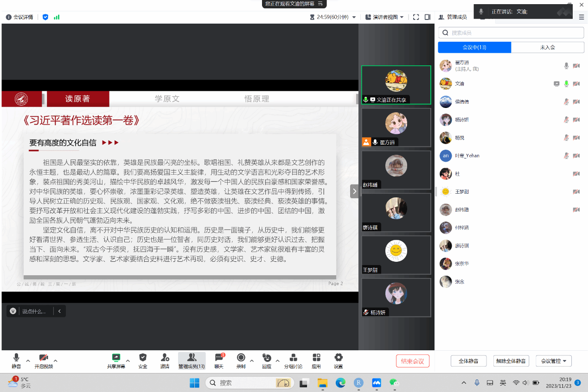The width and height of the screenshot is (588, 392).
Task: Open WeChat from the Windows taskbar
Action: click(394, 383)
